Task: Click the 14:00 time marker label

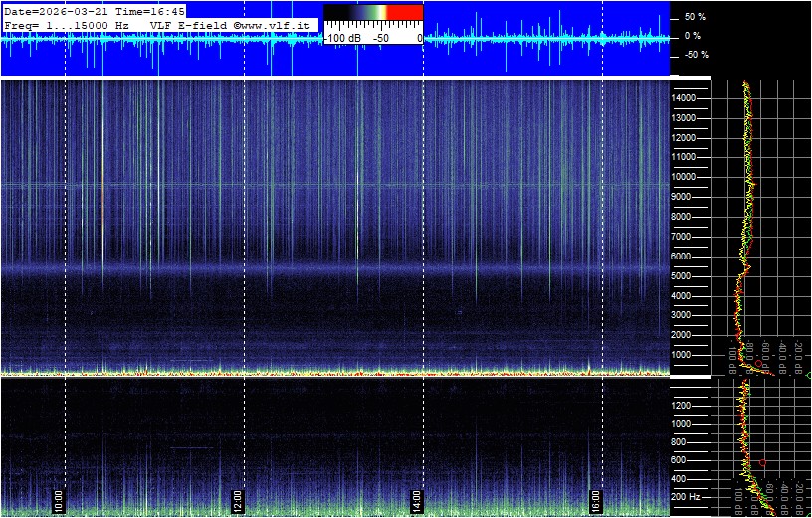Action: point(417,501)
